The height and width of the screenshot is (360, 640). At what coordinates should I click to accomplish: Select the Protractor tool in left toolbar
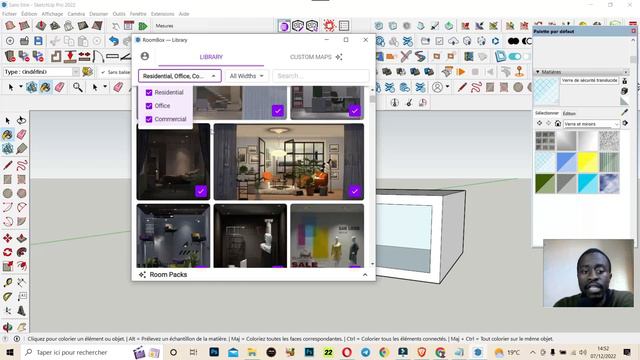(x=7, y=297)
